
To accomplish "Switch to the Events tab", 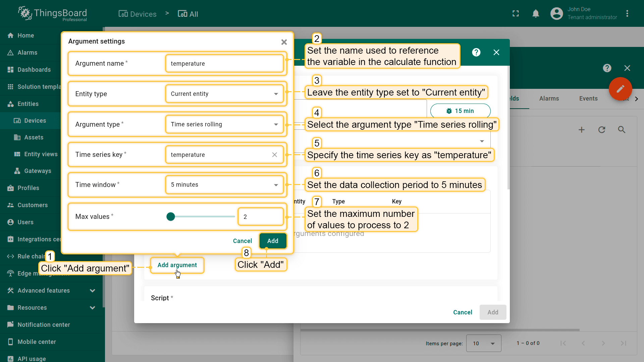I will click(x=588, y=99).
